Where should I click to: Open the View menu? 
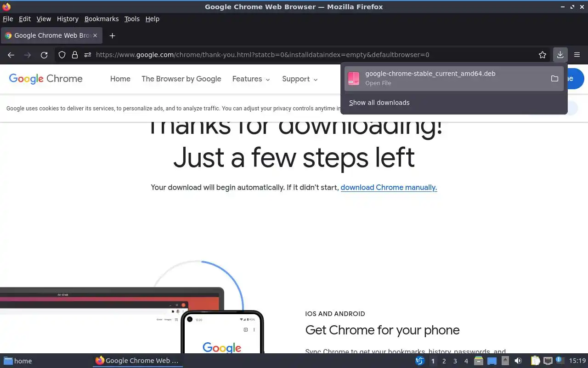[x=44, y=19]
